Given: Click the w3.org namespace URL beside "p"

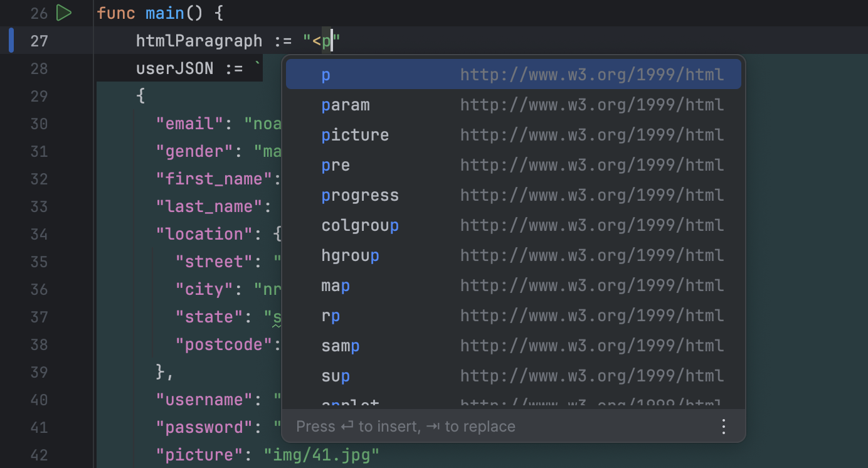Looking at the screenshot, I should [x=592, y=74].
